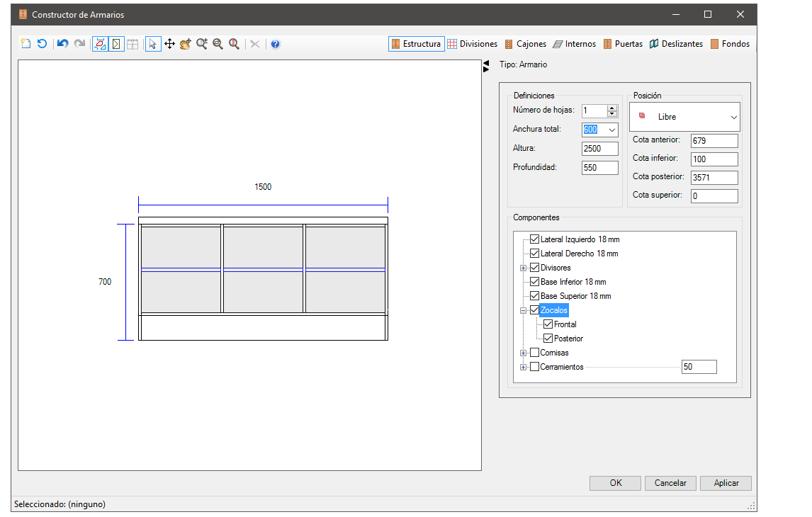The image size is (812, 517).
Task: Click the Número de hojas field
Action: (x=594, y=110)
